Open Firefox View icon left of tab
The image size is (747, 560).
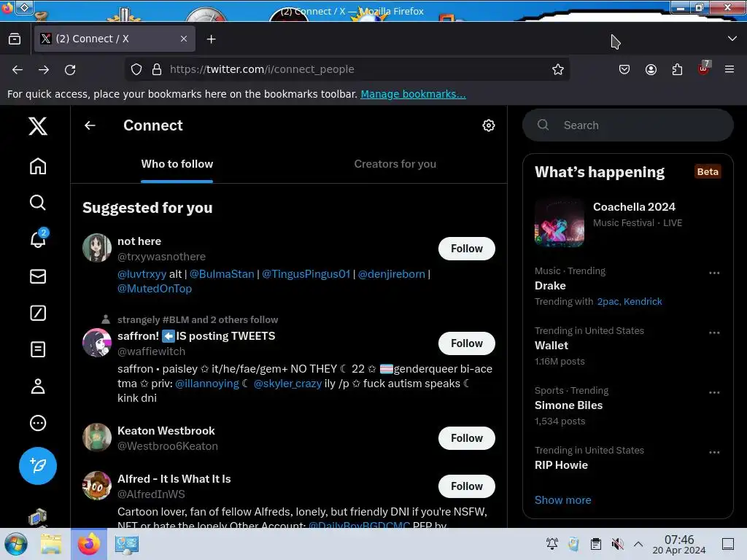(15, 39)
